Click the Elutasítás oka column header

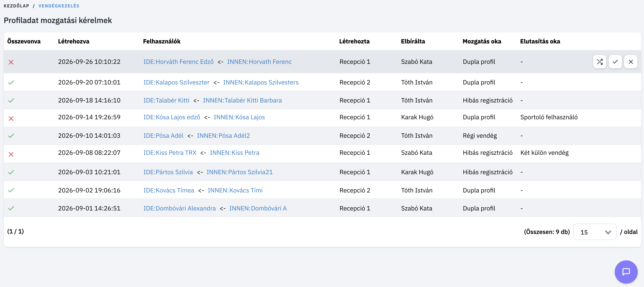(x=540, y=41)
